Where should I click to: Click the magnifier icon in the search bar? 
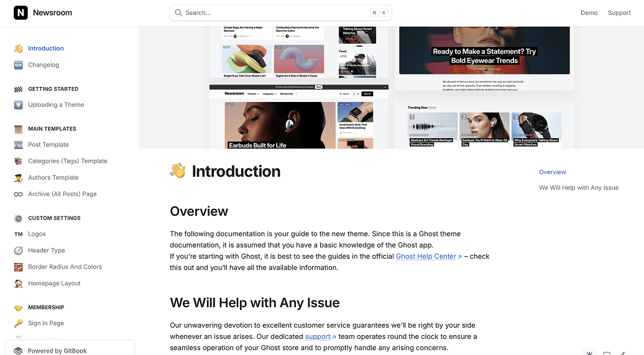coord(178,12)
